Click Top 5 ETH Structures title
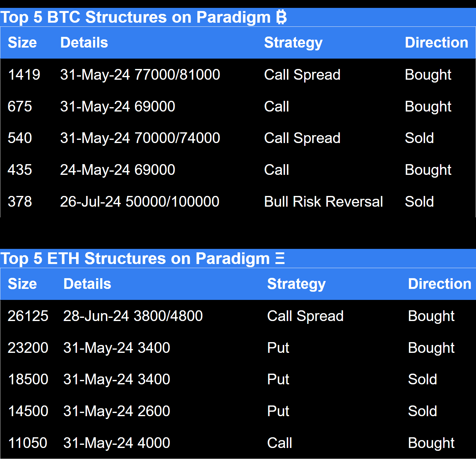 pyautogui.click(x=142, y=259)
